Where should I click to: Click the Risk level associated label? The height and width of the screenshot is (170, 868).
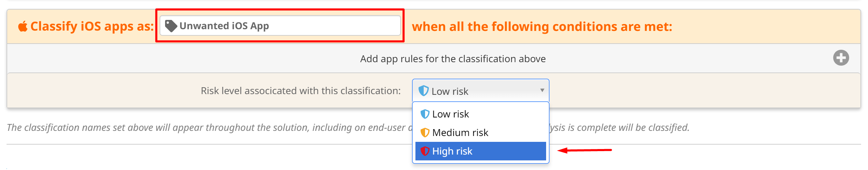pyautogui.click(x=301, y=91)
